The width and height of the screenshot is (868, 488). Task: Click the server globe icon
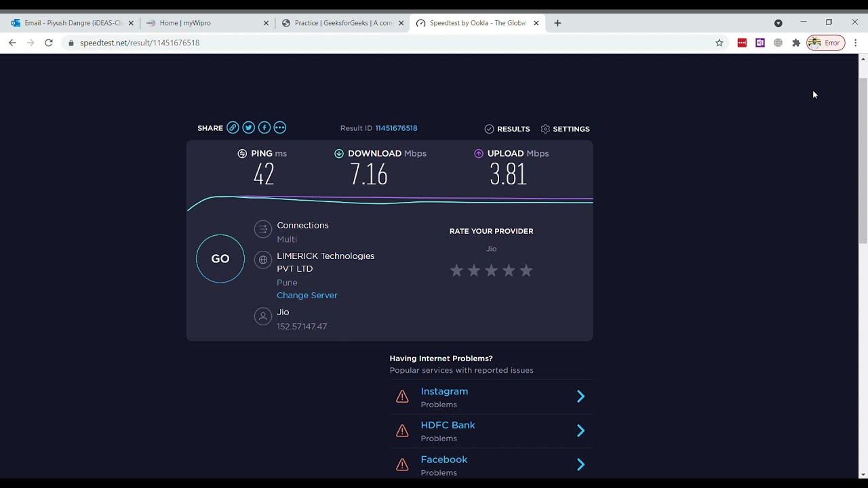click(x=262, y=260)
